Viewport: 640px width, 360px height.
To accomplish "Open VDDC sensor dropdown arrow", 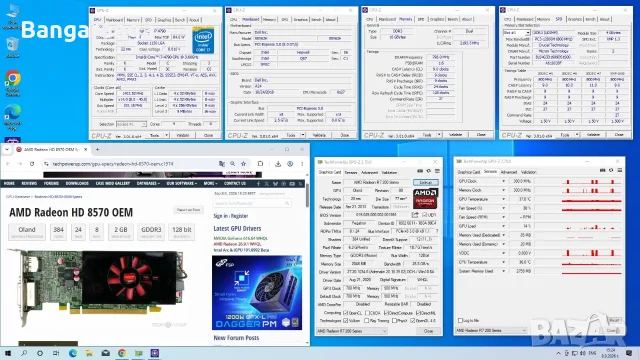I will [503, 253].
